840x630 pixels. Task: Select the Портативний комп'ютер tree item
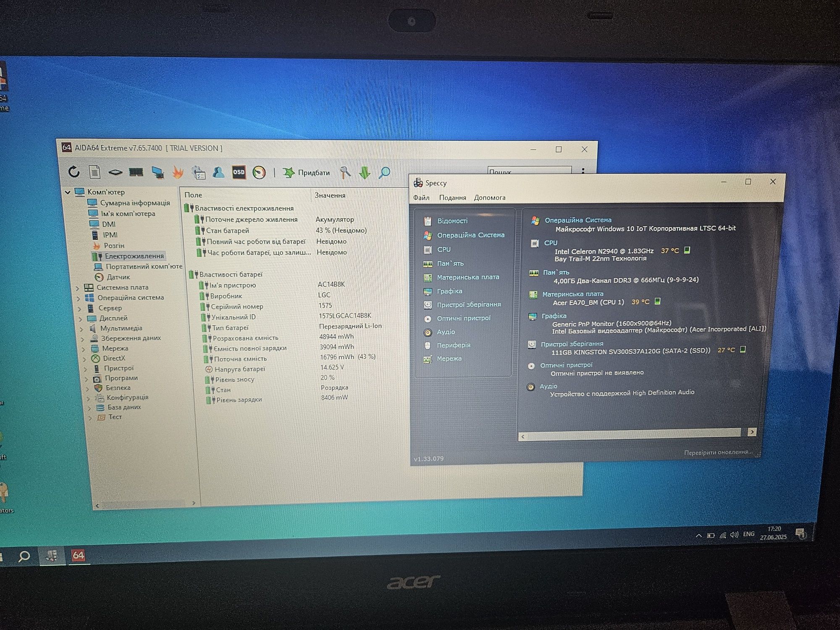pos(144,266)
